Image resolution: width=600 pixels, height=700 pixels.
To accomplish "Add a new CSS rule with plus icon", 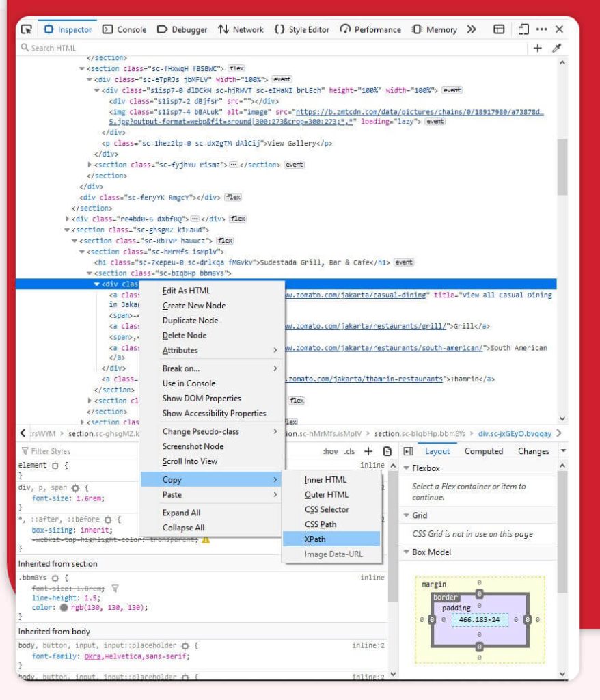I will 368,450.
